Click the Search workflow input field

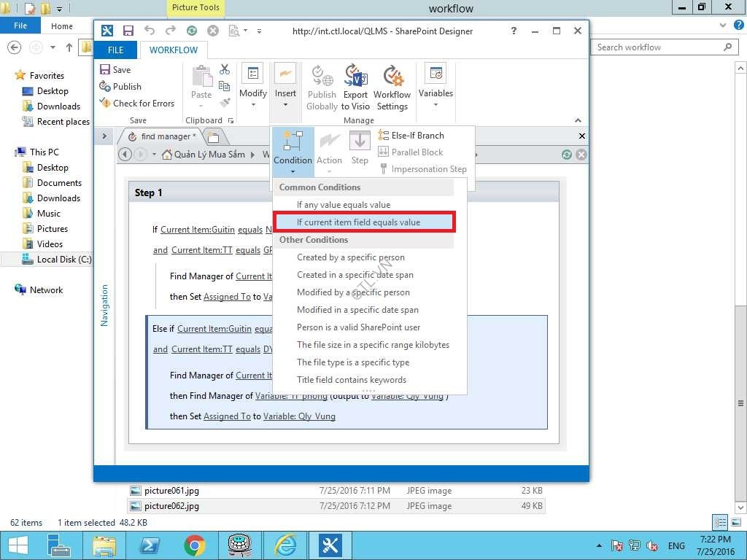point(657,47)
